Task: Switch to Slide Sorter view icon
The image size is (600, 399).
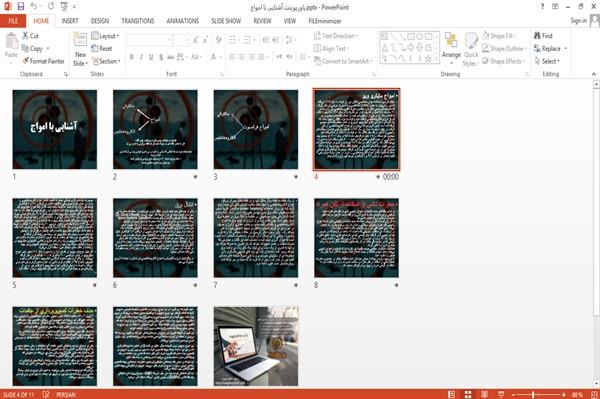Action: [468, 394]
